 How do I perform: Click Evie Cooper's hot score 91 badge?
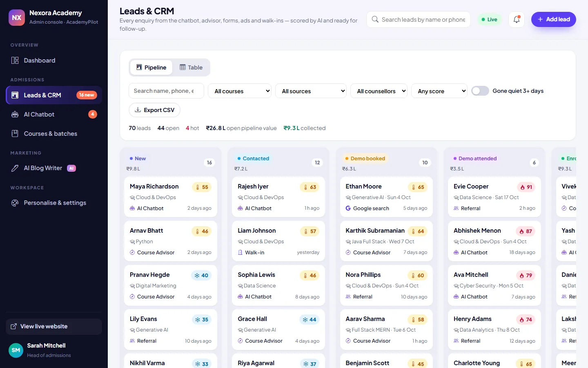526,187
